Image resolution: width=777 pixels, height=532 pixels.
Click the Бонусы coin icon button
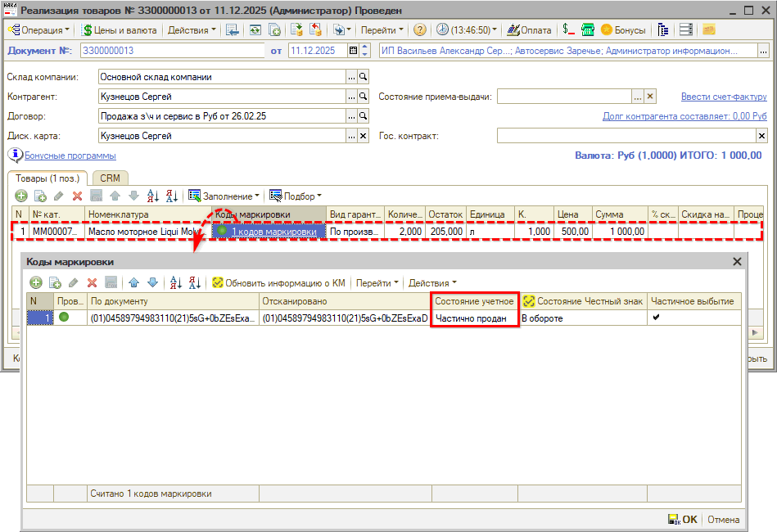tap(623, 30)
